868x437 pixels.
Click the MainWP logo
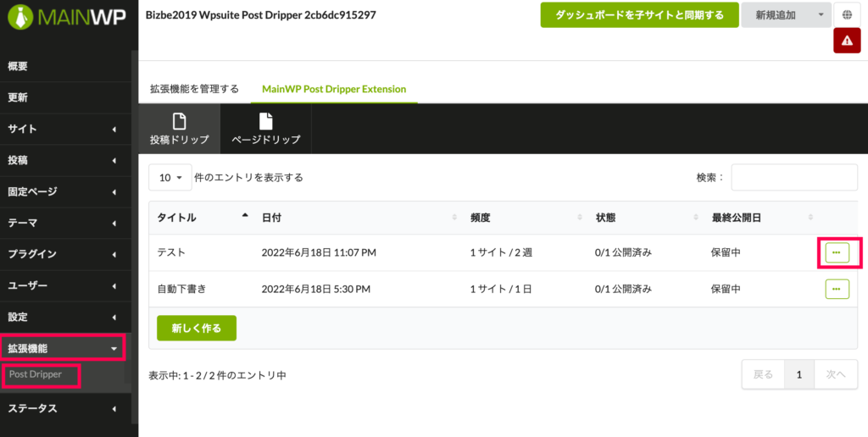(66, 17)
